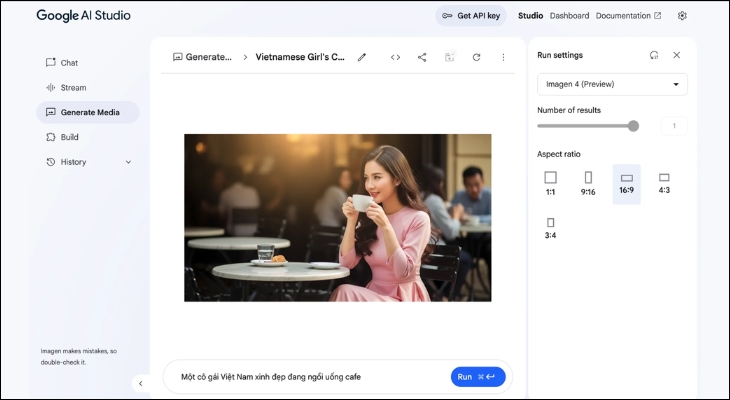Reset run settings to default

[654, 55]
